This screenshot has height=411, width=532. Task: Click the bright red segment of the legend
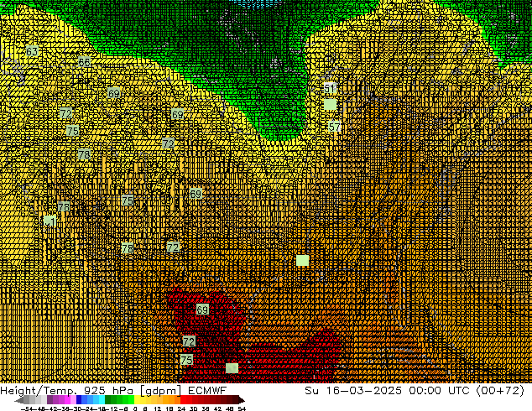(x=183, y=399)
